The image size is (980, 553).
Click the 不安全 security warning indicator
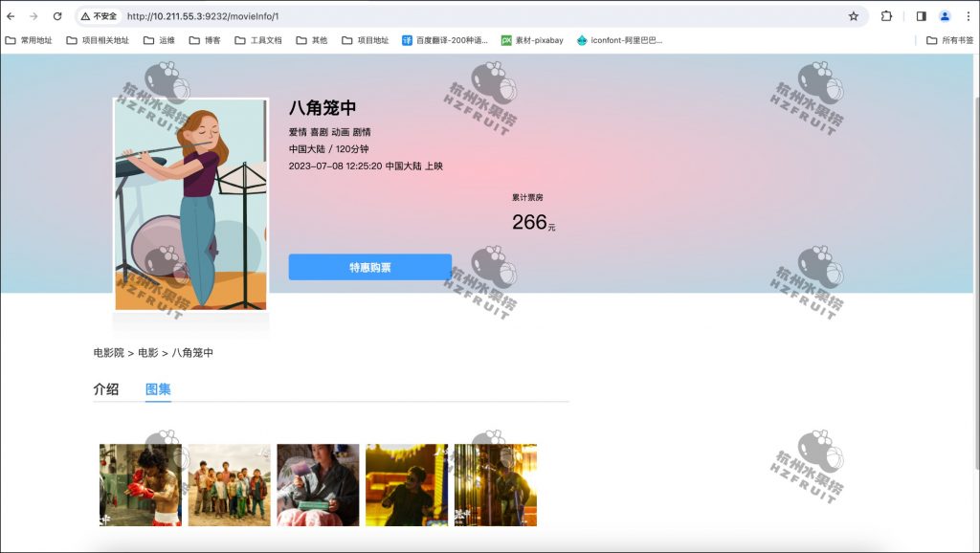pos(100,16)
